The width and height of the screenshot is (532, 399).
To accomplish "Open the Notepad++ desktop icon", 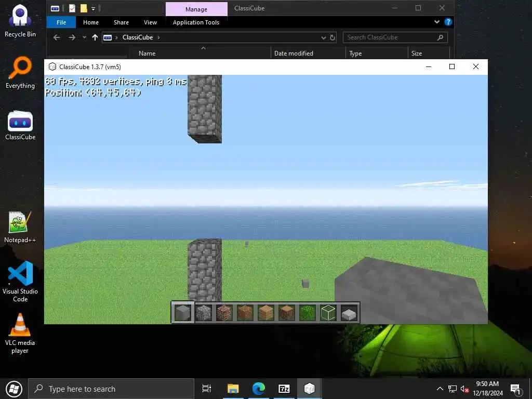I will [20, 227].
